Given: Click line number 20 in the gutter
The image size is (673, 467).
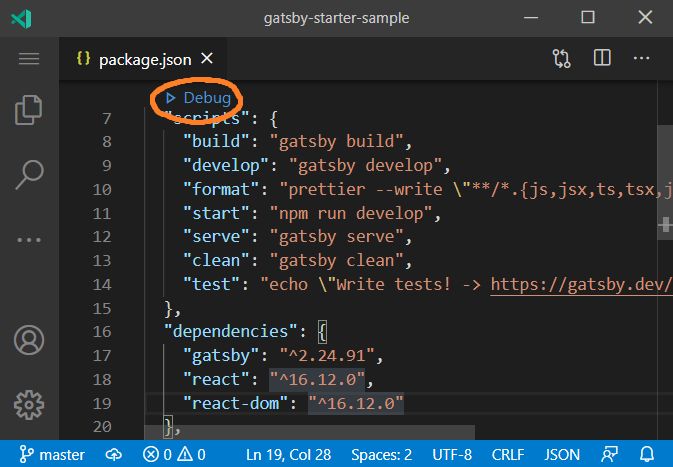Looking at the screenshot, I should click(102, 426).
